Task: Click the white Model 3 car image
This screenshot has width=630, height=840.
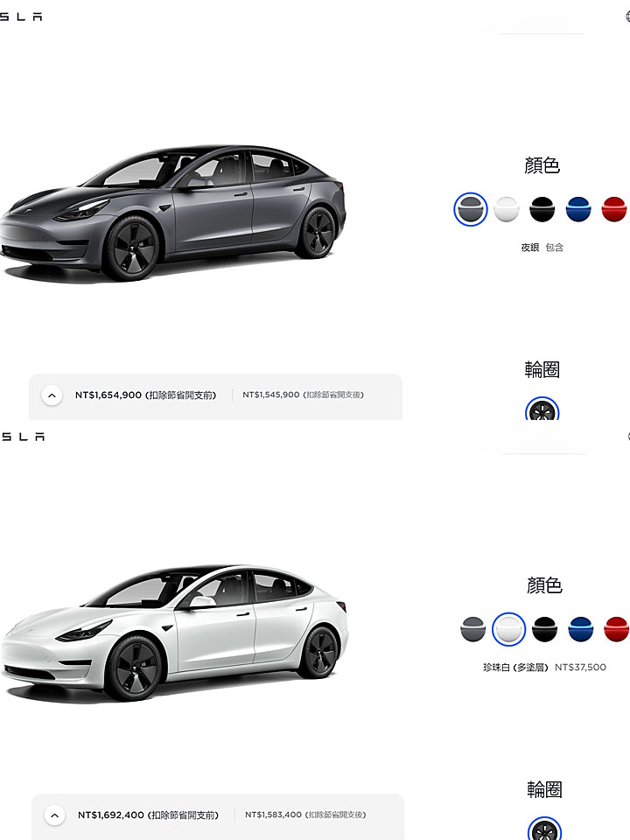Action: [174, 633]
